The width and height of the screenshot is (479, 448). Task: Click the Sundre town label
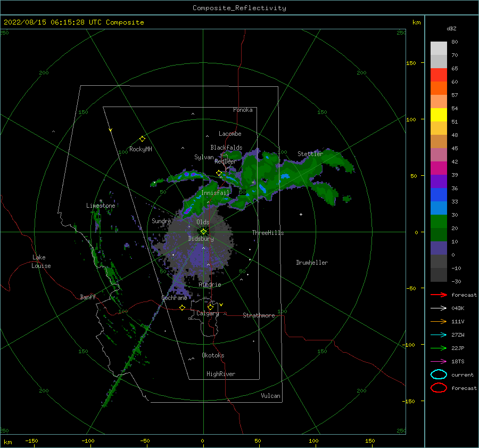pyautogui.click(x=161, y=221)
